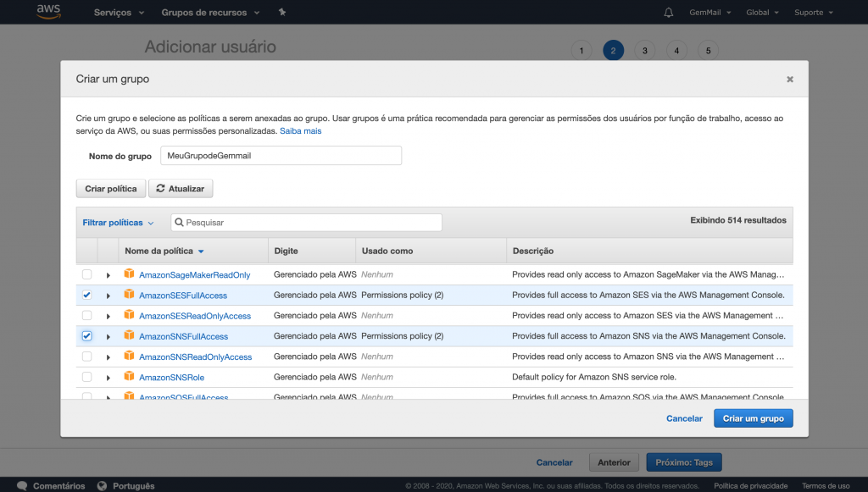Tick the AmazonSNSReadOnlyAccess checkbox
This screenshot has height=492, width=868.
tap(87, 356)
